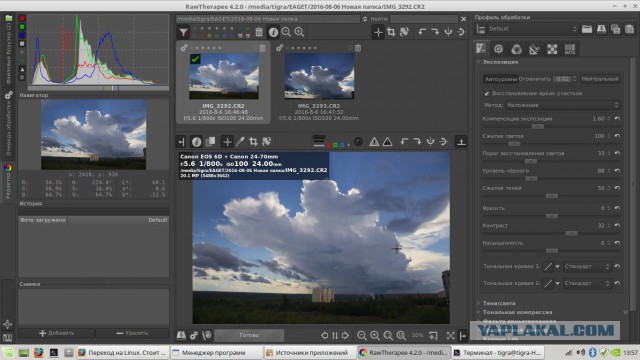Screen dimensions: 640x360
Task: Pick the white balance dropper tool
Action: click(240, 142)
